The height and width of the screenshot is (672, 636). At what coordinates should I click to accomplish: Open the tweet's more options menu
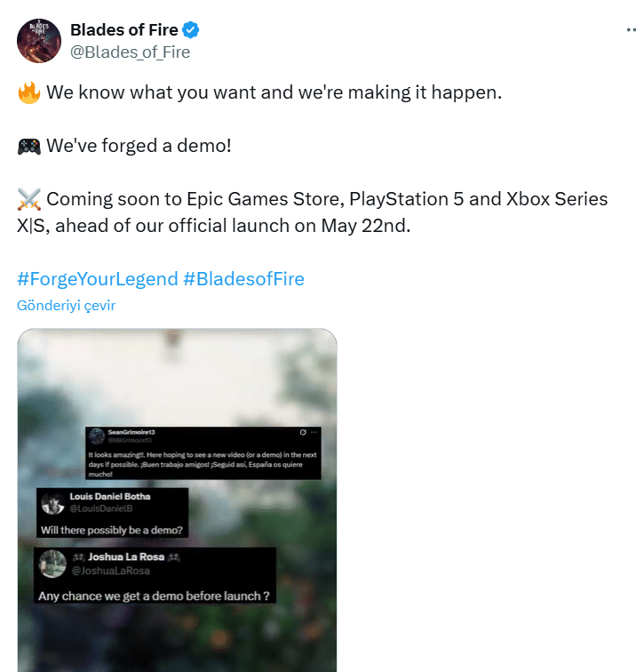631,28
